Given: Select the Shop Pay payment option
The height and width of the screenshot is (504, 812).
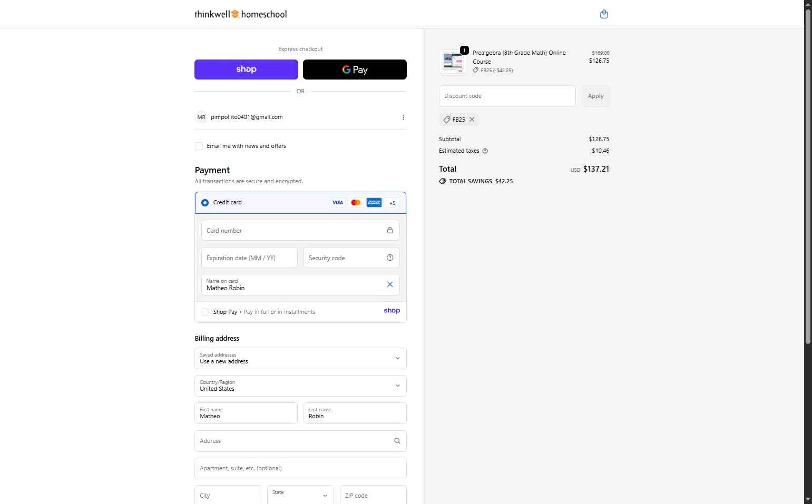Looking at the screenshot, I should click(205, 312).
